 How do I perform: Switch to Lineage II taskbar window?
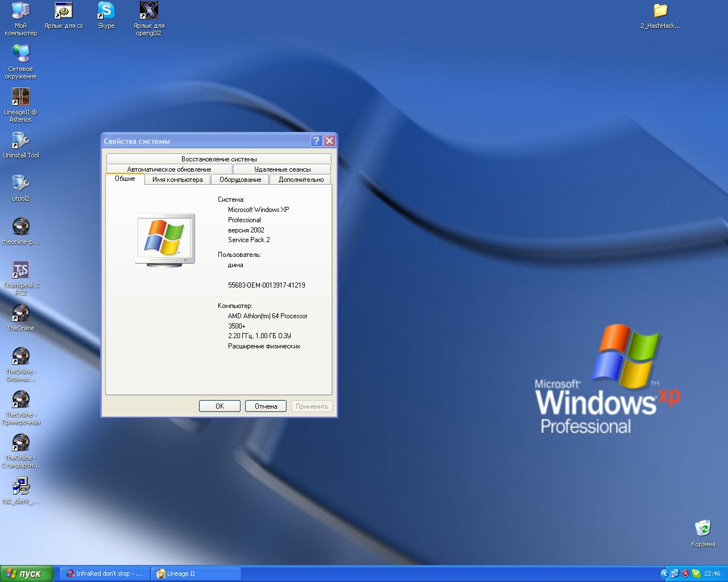tap(196, 573)
